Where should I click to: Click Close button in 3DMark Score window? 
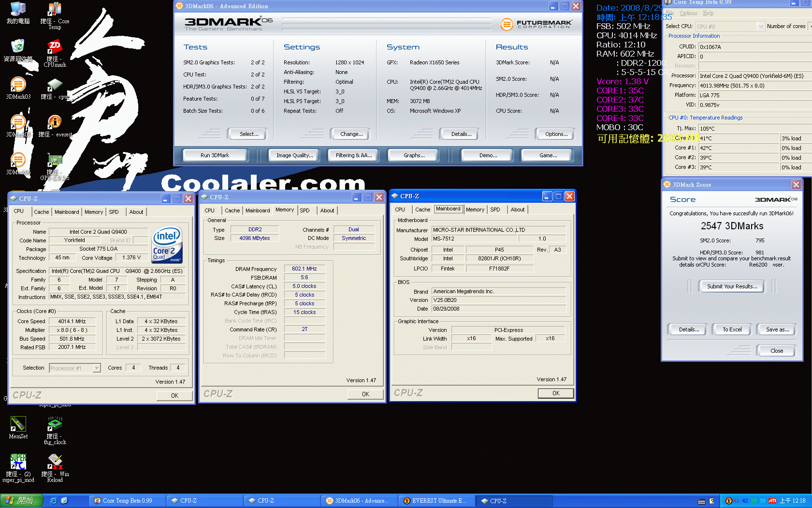coord(777,351)
